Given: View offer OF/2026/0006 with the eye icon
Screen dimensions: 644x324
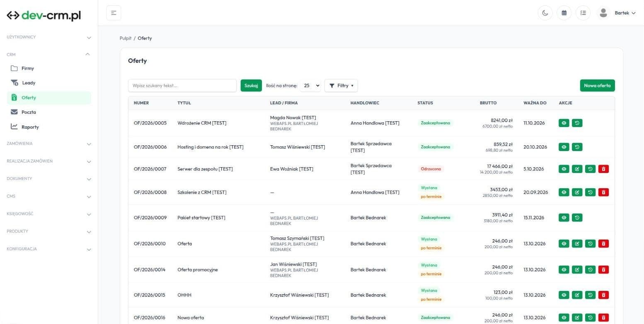Looking at the screenshot, I should [564, 147].
